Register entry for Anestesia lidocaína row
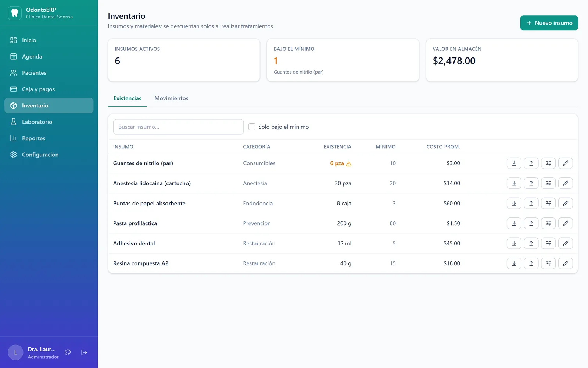 pos(514,183)
